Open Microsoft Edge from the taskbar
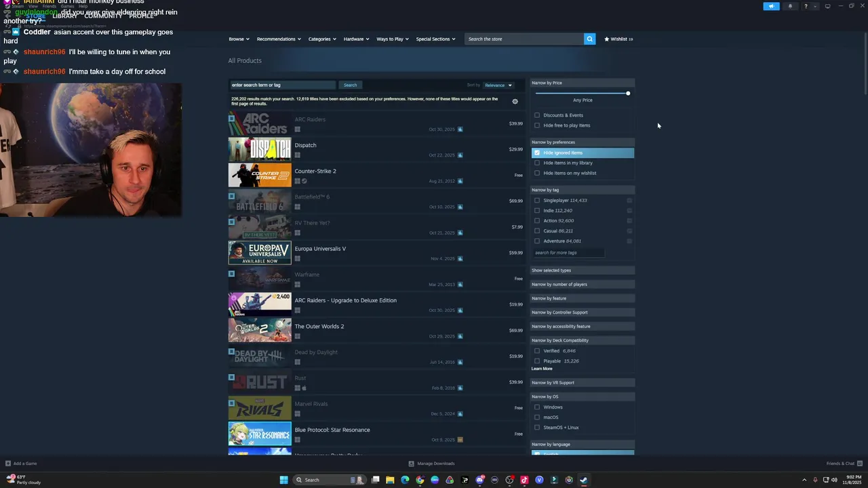 click(x=405, y=480)
